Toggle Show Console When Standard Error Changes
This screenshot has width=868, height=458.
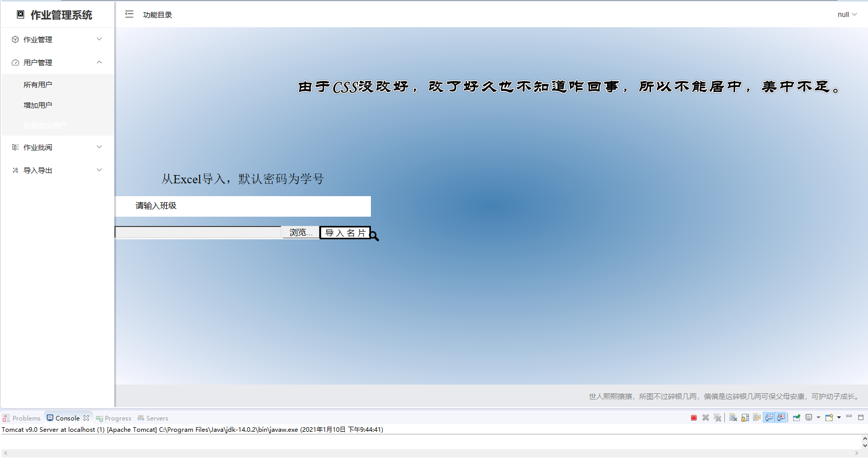click(x=781, y=417)
